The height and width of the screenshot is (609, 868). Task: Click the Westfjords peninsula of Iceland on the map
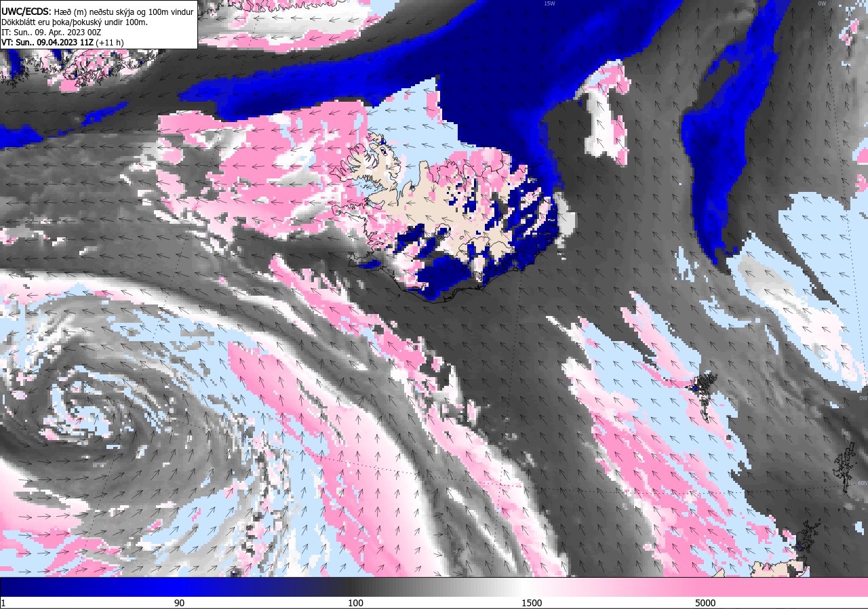click(372, 165)
